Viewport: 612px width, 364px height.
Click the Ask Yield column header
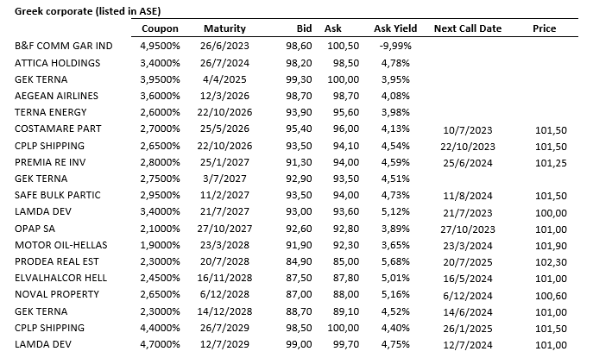click(394, 28)
